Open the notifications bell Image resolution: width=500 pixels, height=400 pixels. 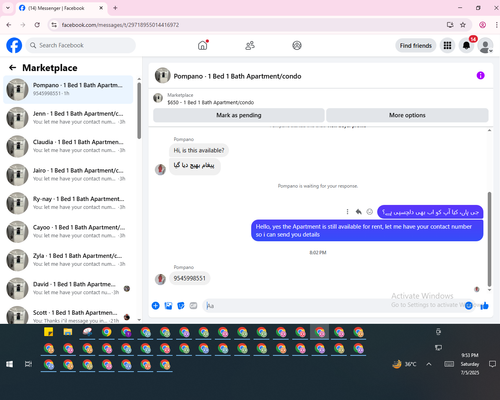pyautogui.click(x=466, y=46)
